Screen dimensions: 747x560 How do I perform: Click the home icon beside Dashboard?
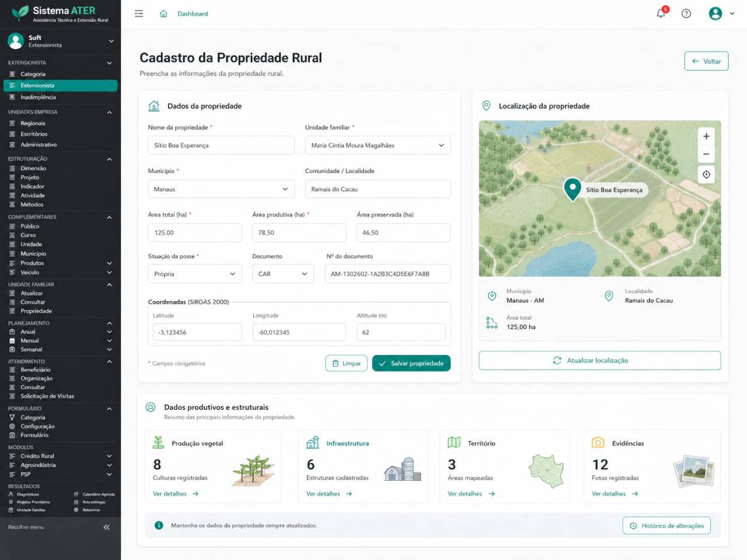click(x=163, y=13)
